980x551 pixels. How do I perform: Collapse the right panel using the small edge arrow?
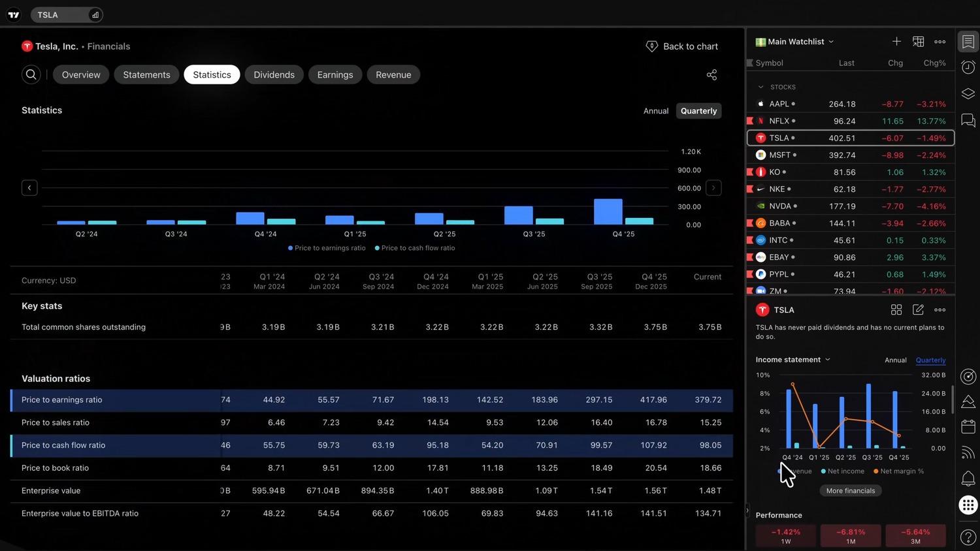747,511
